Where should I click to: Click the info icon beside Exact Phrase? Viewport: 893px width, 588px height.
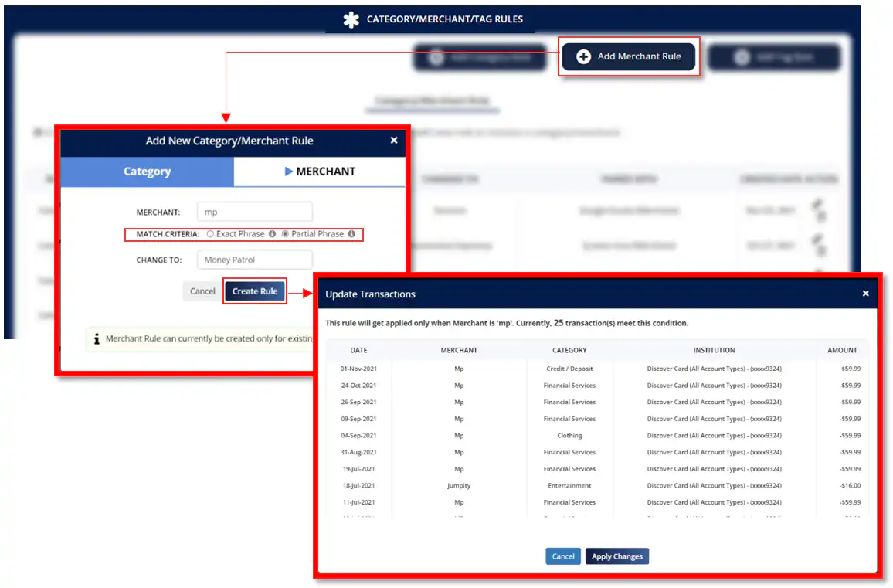(x=272, y=233)
